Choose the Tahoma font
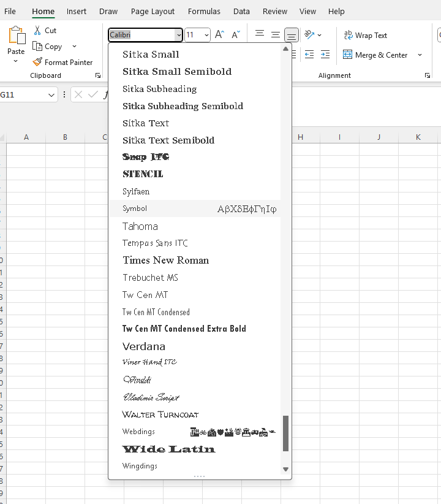 click(x=195, y=226)
